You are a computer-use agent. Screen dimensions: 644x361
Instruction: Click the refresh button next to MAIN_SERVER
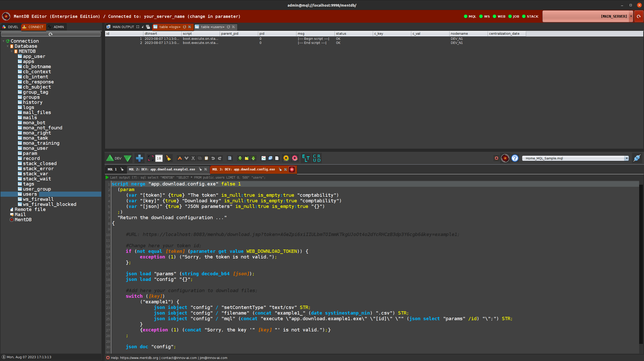point(639,16)
